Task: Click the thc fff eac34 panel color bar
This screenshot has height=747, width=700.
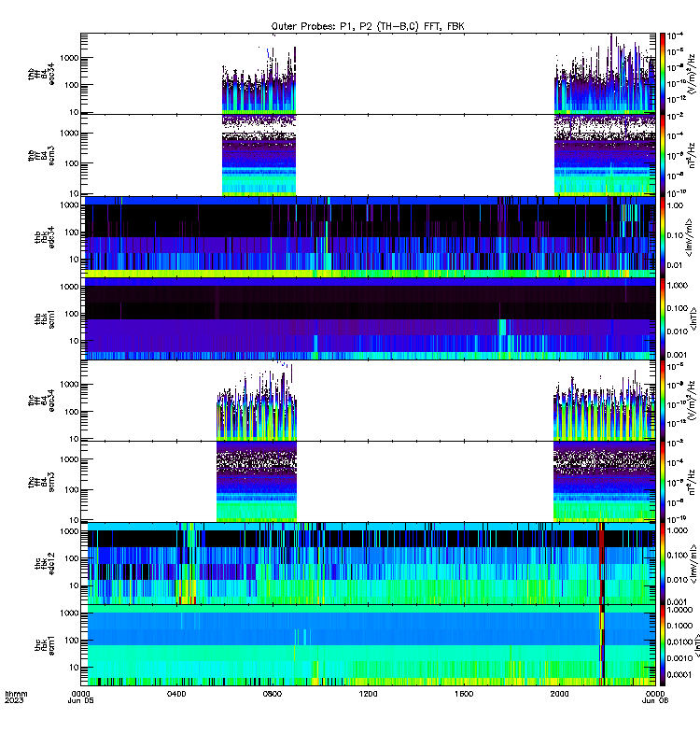Action: point(663,401)
